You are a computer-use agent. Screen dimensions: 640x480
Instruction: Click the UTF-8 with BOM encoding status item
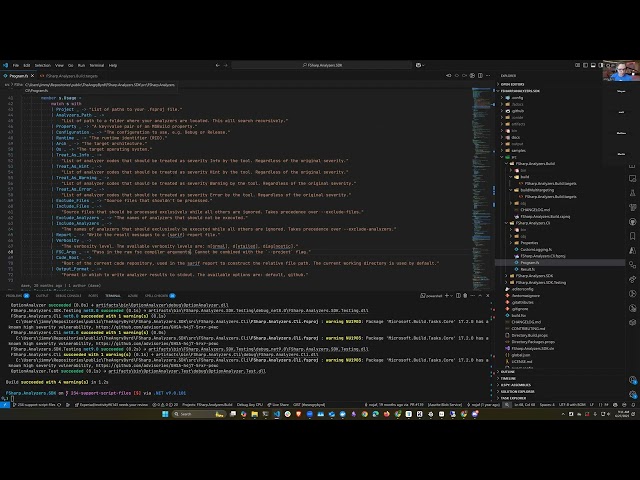pos(573,405)
